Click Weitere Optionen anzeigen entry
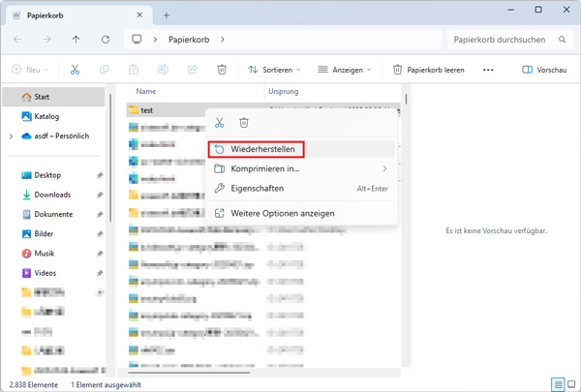Screen dimensions: 581x392 283,213
